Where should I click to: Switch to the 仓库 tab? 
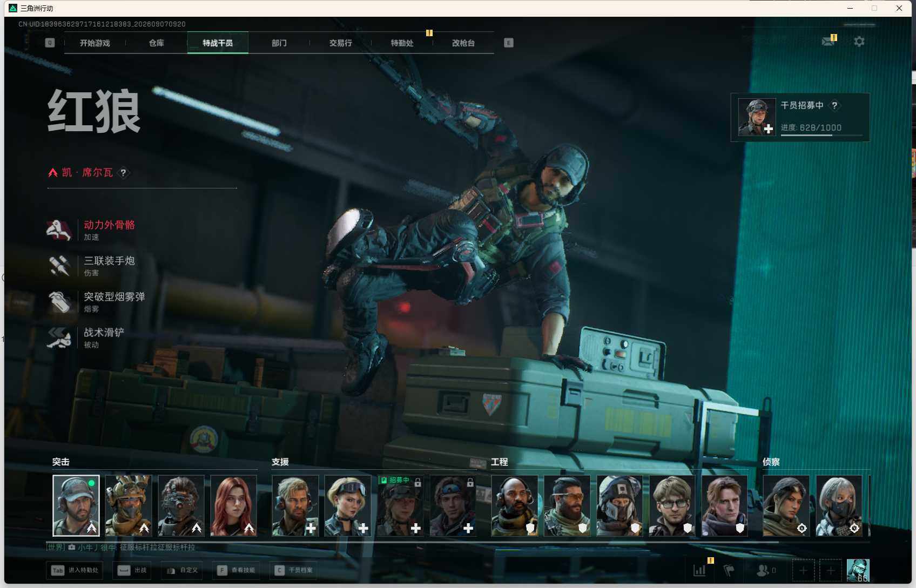pos(157,43)
